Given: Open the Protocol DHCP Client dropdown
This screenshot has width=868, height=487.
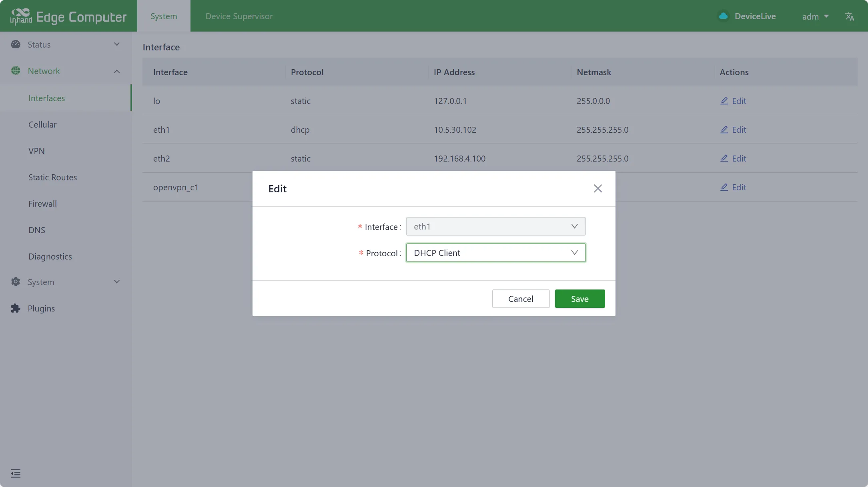Looking at the screenshot, I should [496, 253].
